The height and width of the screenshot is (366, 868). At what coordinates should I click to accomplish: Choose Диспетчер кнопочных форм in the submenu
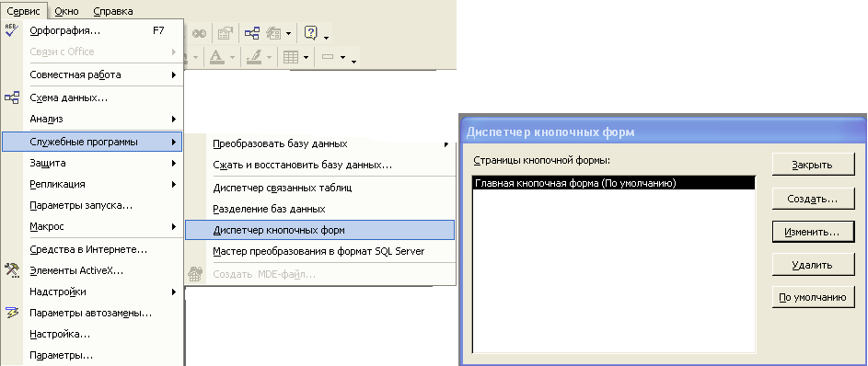(x=319, y=230)
